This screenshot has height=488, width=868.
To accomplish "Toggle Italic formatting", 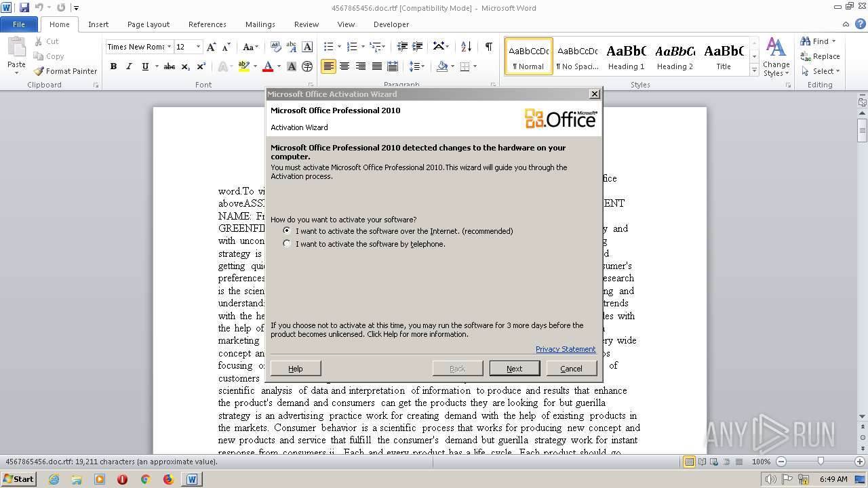I will (129, 66).
